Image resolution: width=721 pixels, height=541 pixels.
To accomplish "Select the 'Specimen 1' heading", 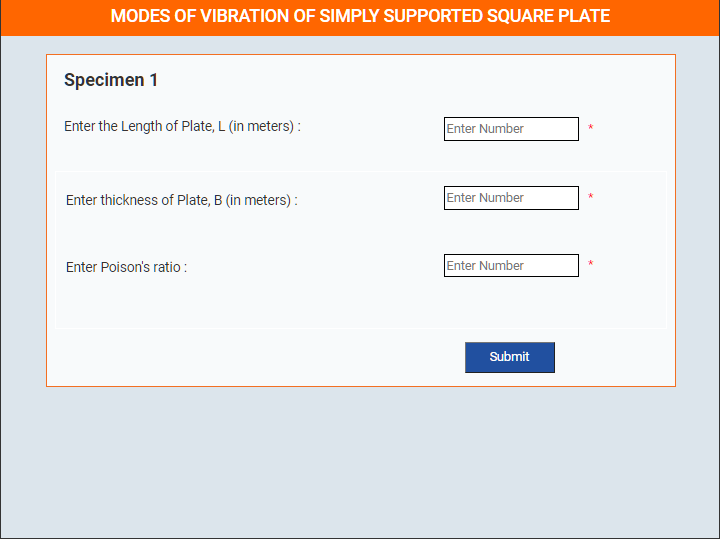I will point(111,80).
